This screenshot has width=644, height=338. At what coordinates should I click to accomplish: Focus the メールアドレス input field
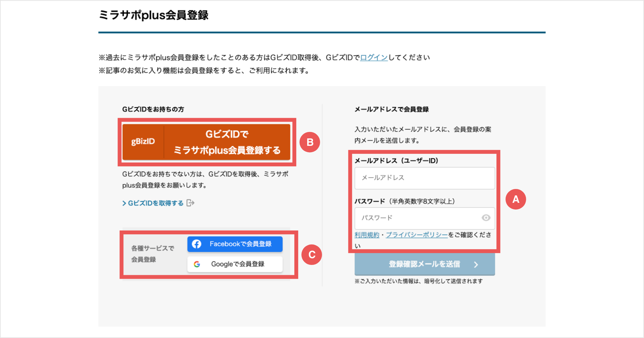tap(425, 178)
